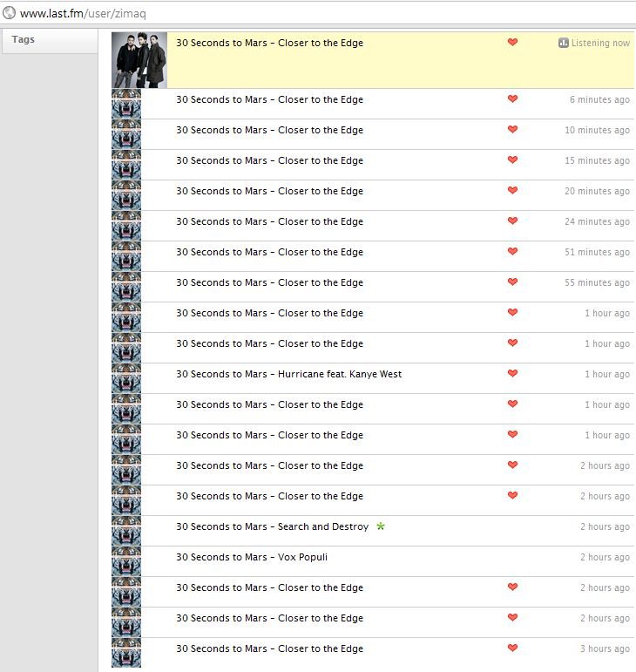Open Closer to the Edge played 3 hours ago

coord(321,648)
